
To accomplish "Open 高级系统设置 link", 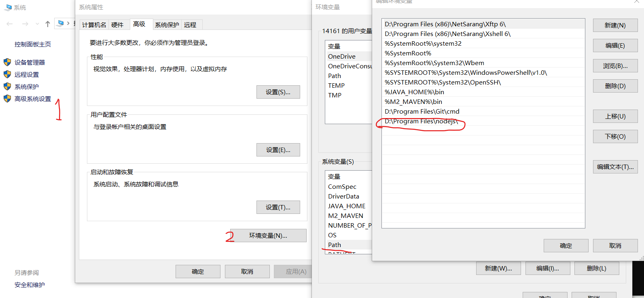I will pyautogui.click(x=33, y=99).
